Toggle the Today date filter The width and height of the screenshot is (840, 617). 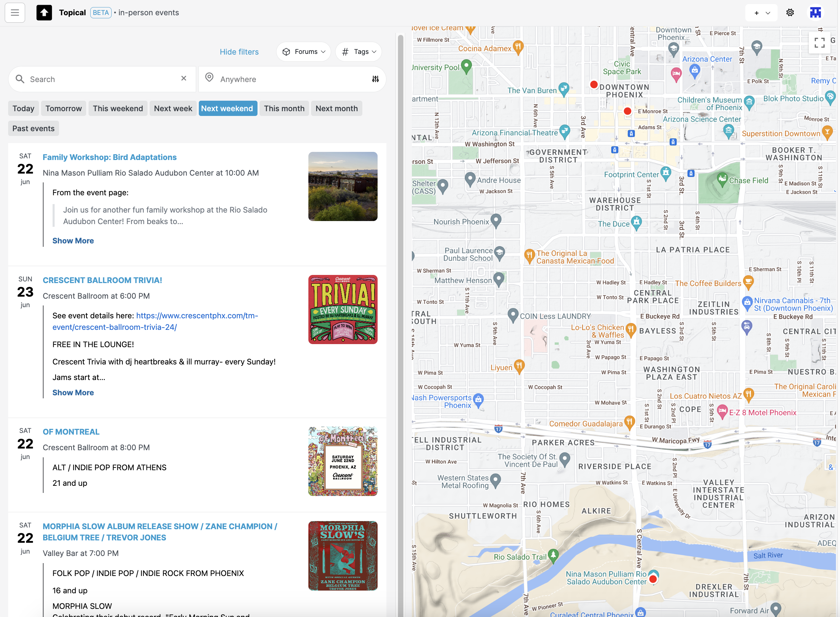[x=23, y=108]
